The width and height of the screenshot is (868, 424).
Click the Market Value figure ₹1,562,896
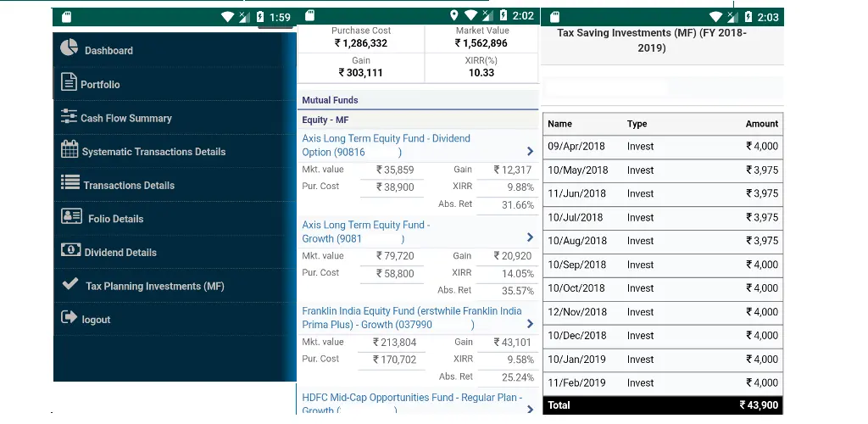(x=481, y=43)
